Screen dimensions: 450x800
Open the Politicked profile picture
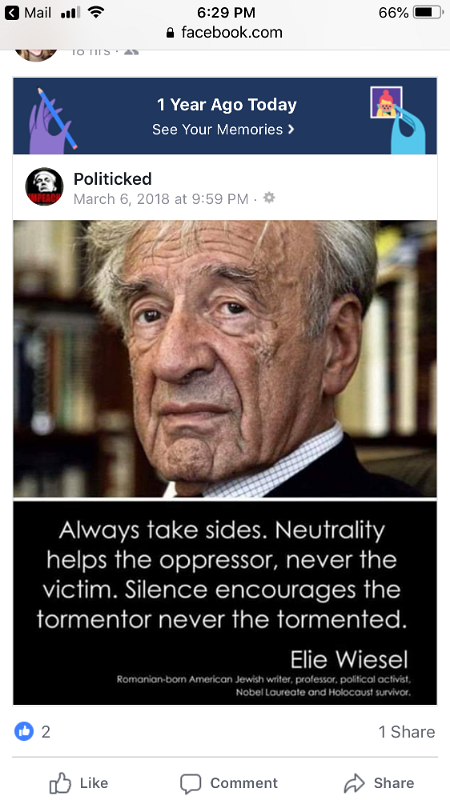click(44, 187)
